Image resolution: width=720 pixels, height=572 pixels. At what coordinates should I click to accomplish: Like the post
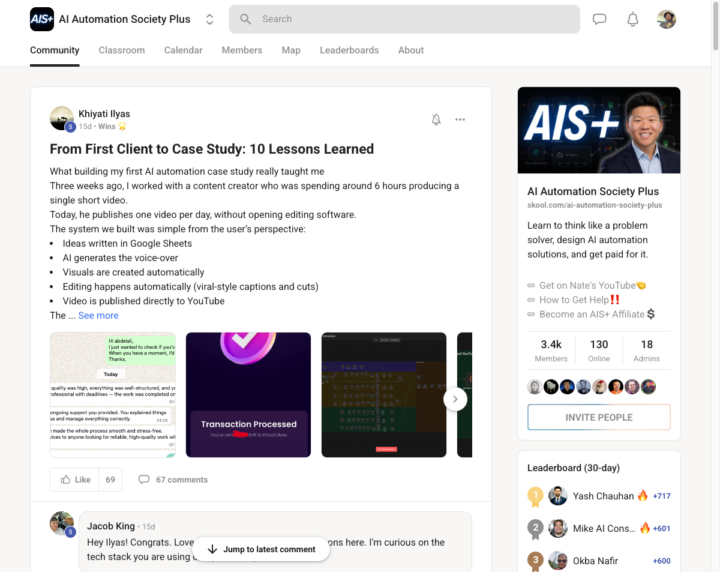click(74, 480)
